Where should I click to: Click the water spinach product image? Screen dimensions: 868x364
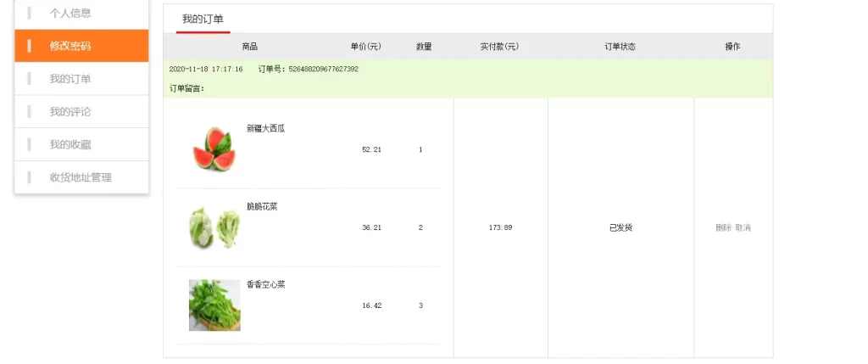[214, 305]
